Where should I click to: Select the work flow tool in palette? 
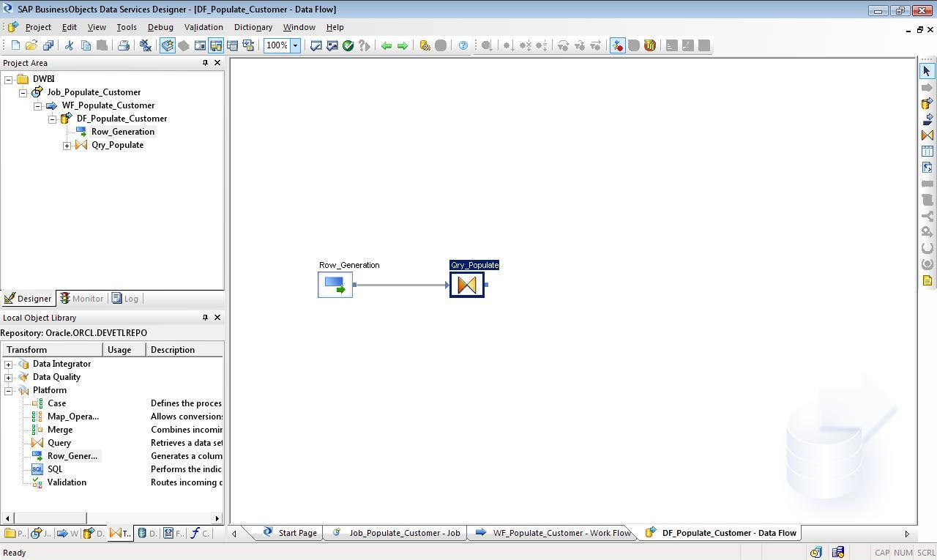coord(927,119)
